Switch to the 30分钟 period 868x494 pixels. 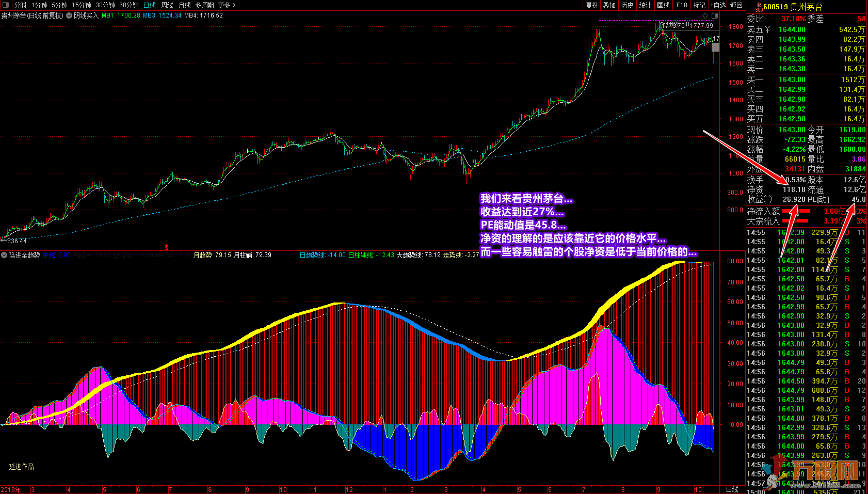click(105, 5)
